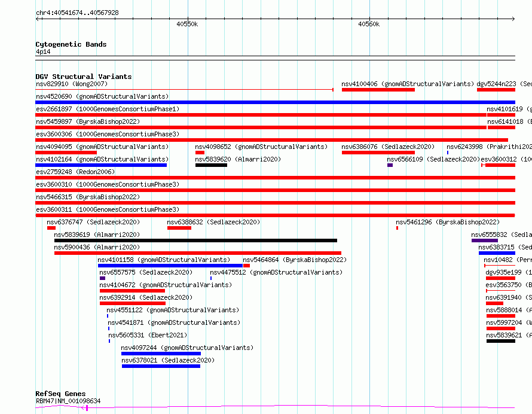Viewport: 532px width, 414px height.
Task: Select esv3600306 (1000GenomesConsortiumPhase3) label
Action: pos(108,134)
